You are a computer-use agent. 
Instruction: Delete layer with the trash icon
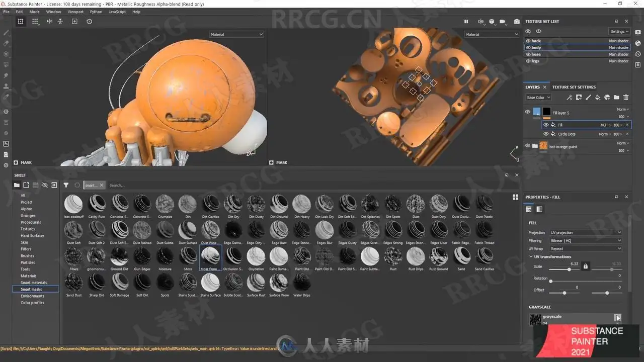coord(626,98)
